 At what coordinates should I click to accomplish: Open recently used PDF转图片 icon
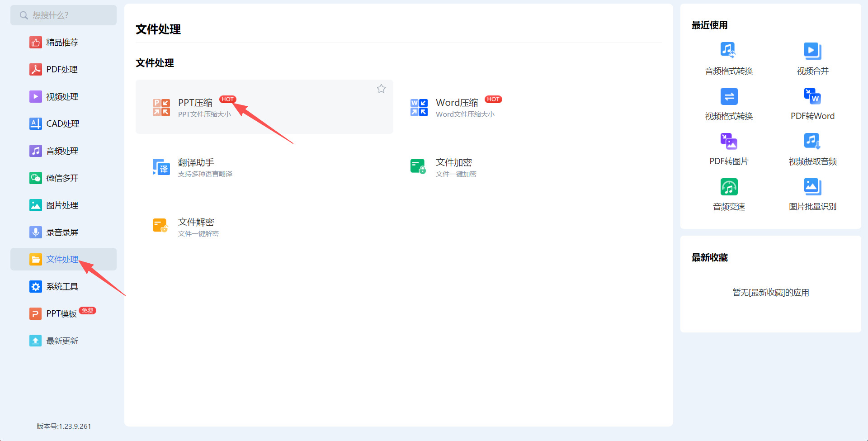point(729,141)
